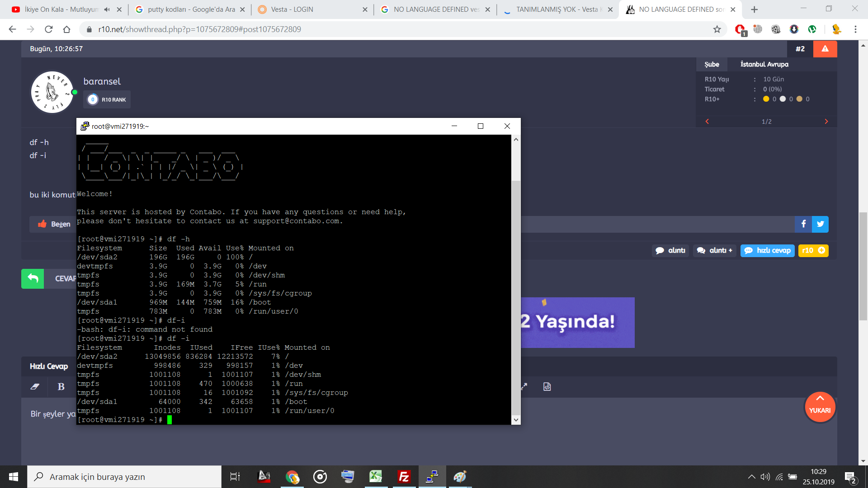Screen dimensions: 868x488
Task: Click the AdBlock extension icon
Action: pos(740,29)
